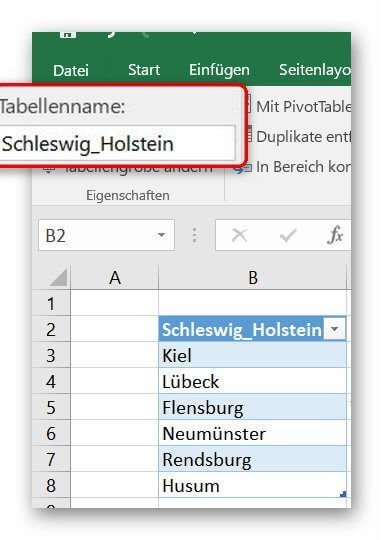Click the Mit PivotTable zusammenfassen icon

coord(248,105)
